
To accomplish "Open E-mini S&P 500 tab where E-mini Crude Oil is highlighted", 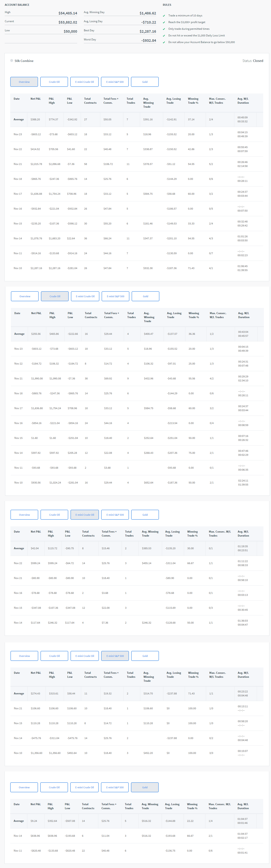I will [115, 515].
